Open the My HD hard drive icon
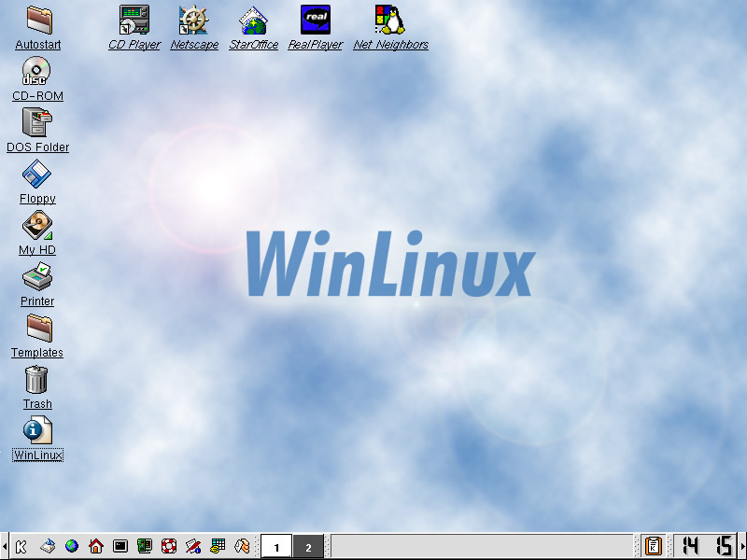This screenshot has height=560, width=747. click(x=37, y=225)
